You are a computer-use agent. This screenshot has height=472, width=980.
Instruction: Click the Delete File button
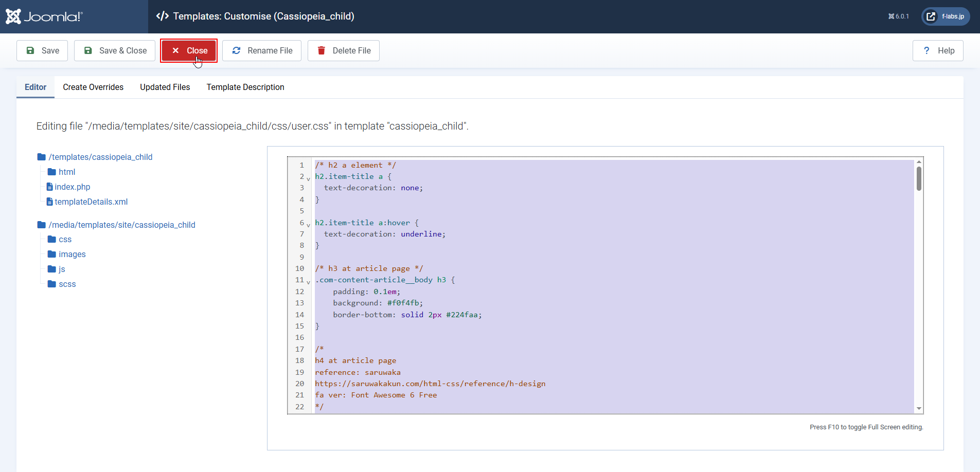(343, 50)
